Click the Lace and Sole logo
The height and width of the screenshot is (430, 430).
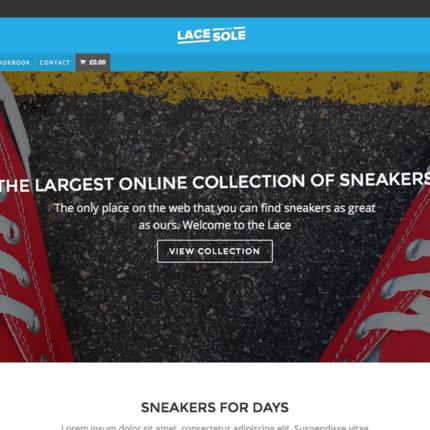click(x=211, y=35)
